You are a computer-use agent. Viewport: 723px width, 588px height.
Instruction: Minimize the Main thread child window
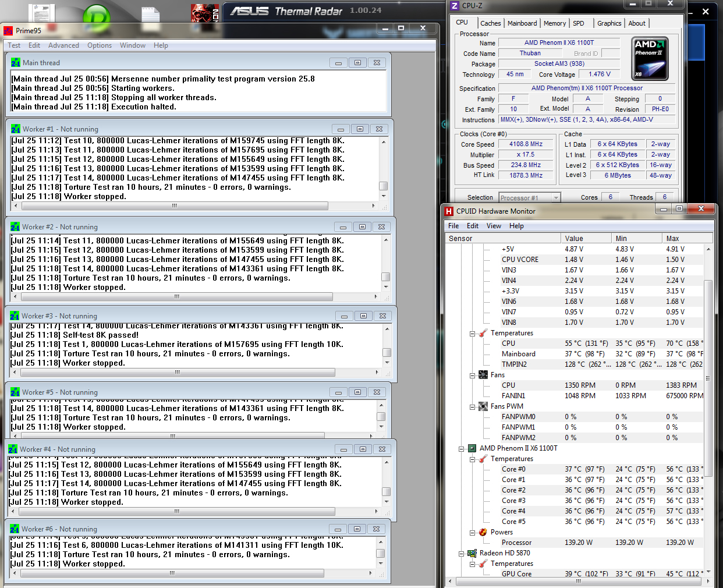(338, 63)
